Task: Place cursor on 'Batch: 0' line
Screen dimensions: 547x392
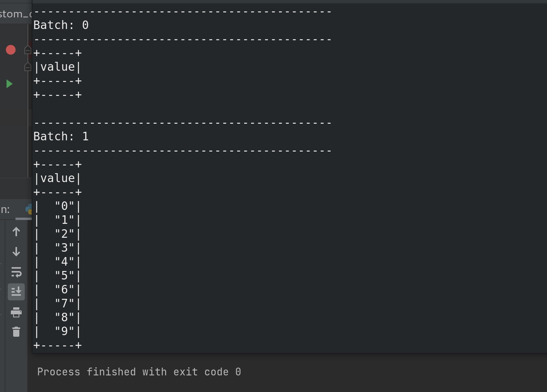Action: pos(61,25)
